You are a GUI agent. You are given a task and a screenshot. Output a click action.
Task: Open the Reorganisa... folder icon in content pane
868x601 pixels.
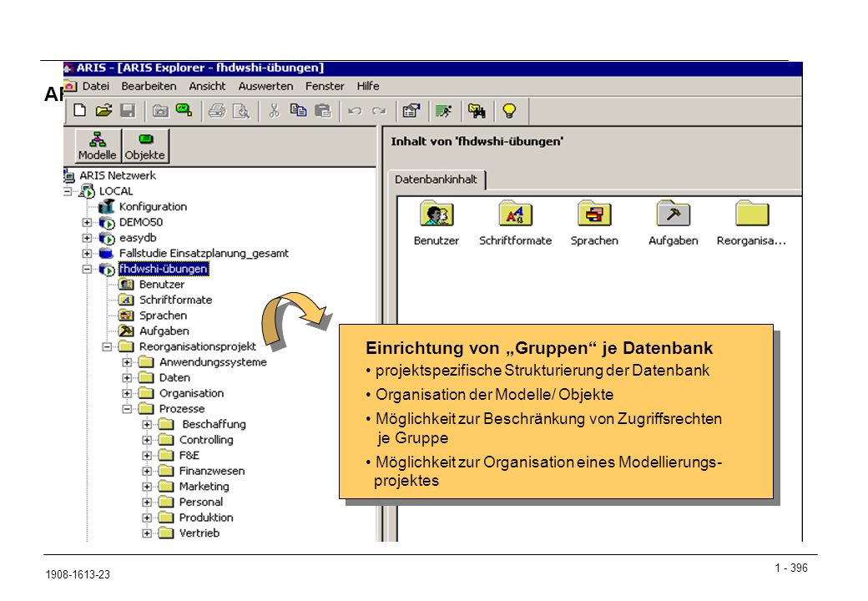tap(752, 214)
